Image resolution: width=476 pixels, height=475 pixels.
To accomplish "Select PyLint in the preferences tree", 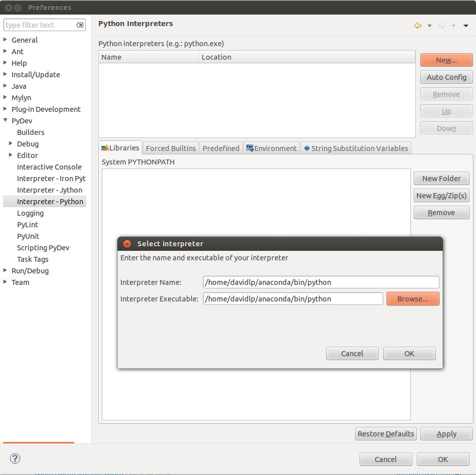I will (28, 225).
